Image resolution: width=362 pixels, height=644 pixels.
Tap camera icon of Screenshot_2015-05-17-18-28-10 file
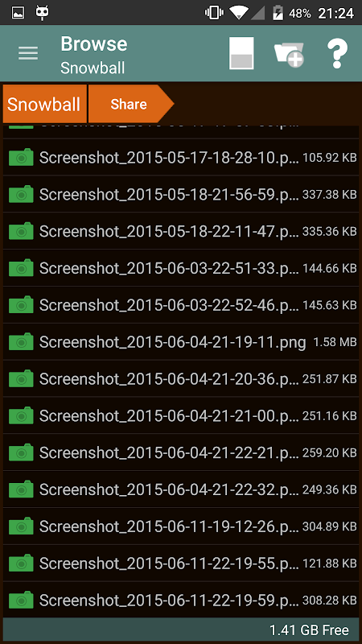click(21, 157)
